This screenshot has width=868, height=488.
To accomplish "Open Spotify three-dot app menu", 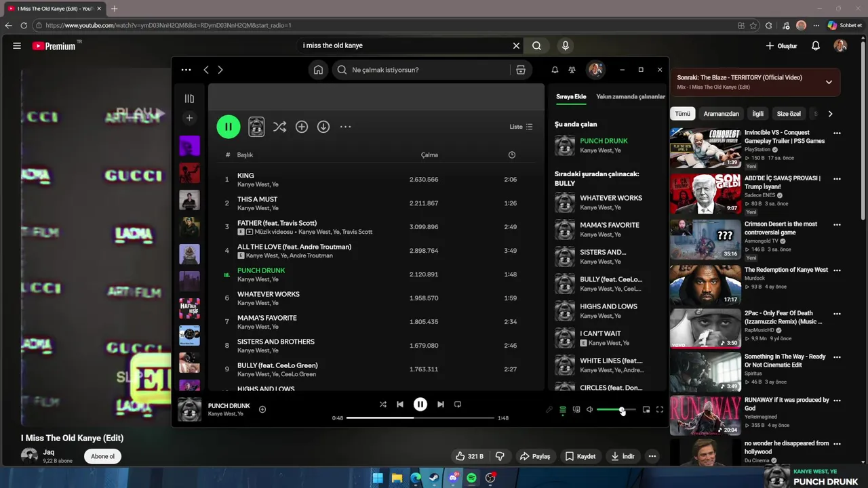I will (x=186, y=70).
